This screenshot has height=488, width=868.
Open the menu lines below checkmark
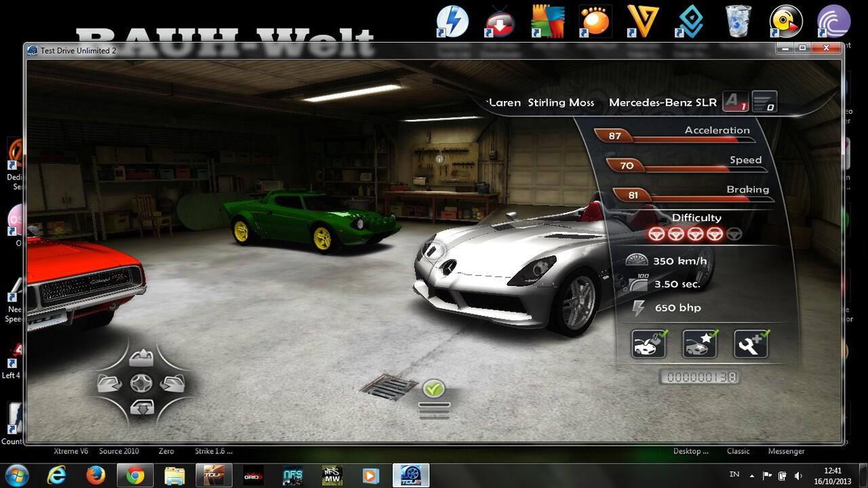(433, 409)
